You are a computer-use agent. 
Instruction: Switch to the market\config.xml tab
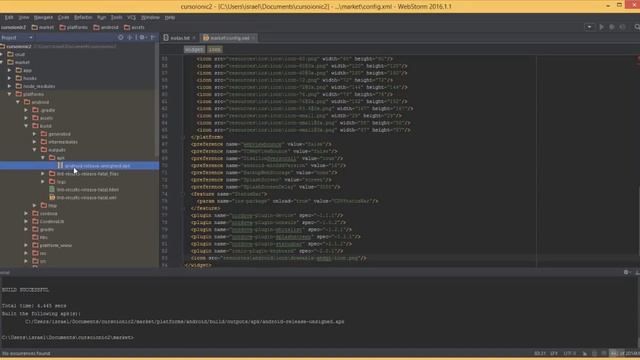click(x=229, y=38)
